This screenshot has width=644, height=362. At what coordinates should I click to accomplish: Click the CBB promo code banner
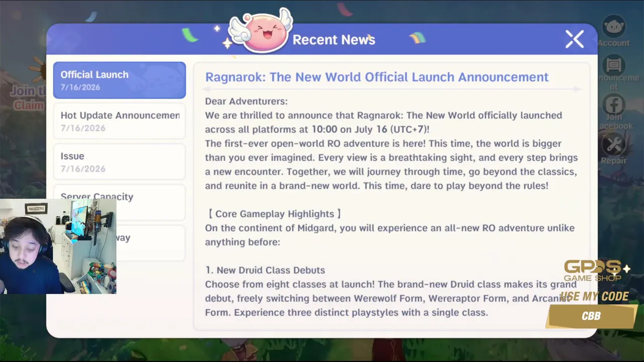tap(591, 316)
